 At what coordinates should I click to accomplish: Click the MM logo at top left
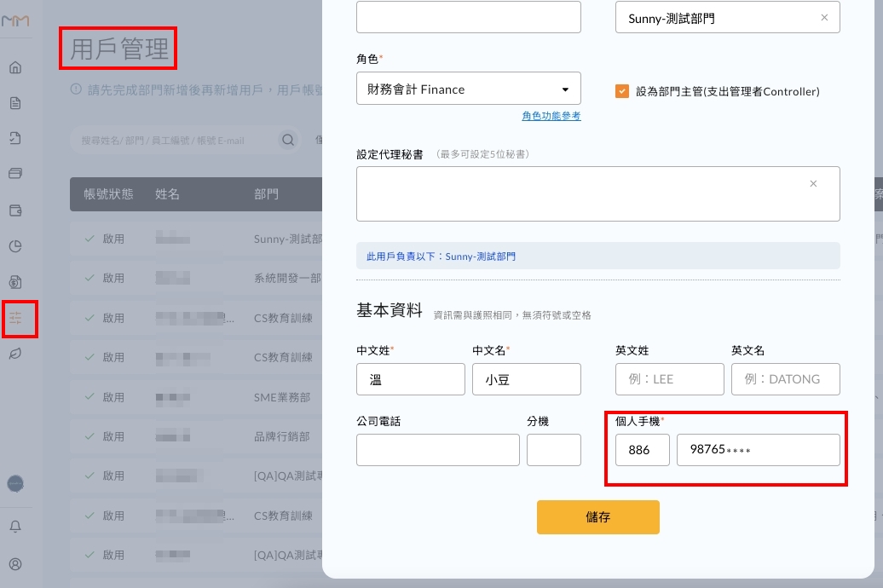coord(15,21)
